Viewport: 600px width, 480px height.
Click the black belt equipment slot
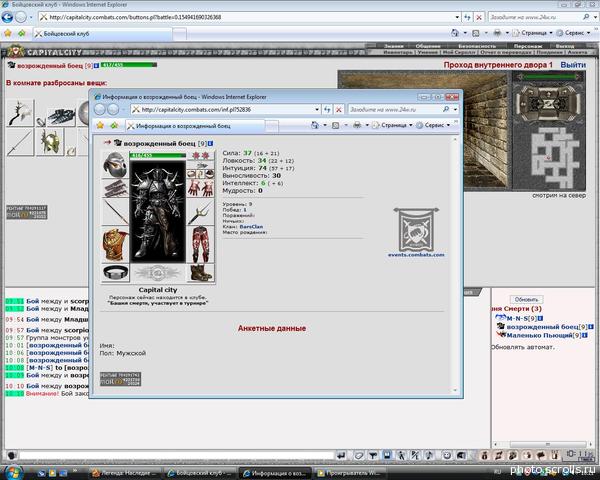pos(115,273)
